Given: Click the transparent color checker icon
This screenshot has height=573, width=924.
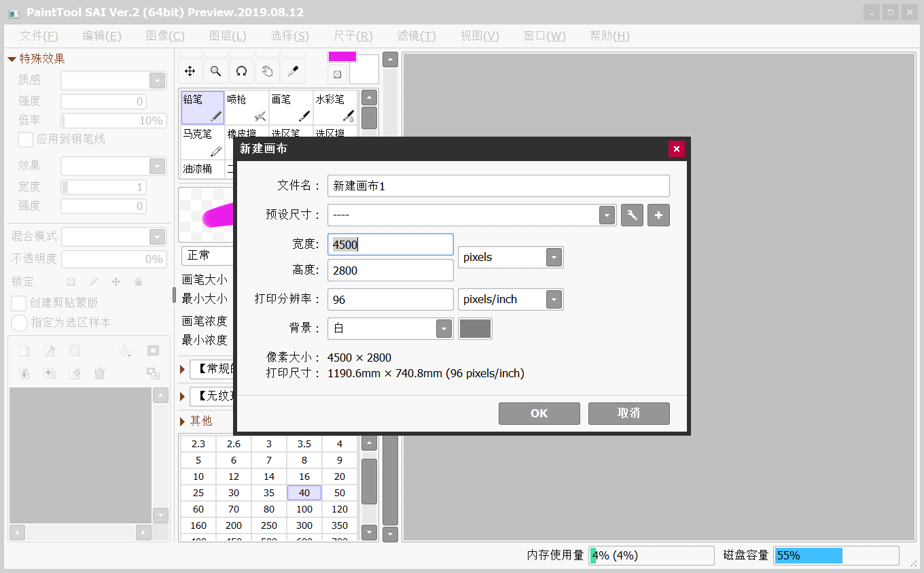Looking at the screenshot, I should (337, 74).
